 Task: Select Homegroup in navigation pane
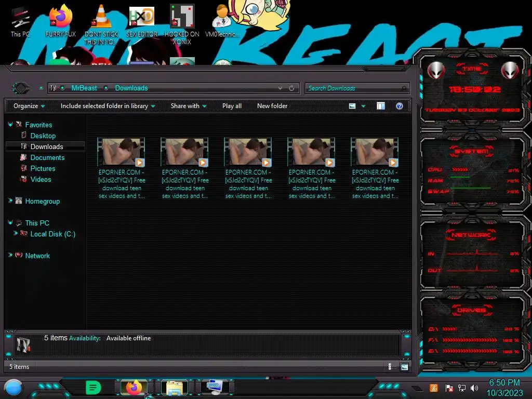[x=43, y=201]
